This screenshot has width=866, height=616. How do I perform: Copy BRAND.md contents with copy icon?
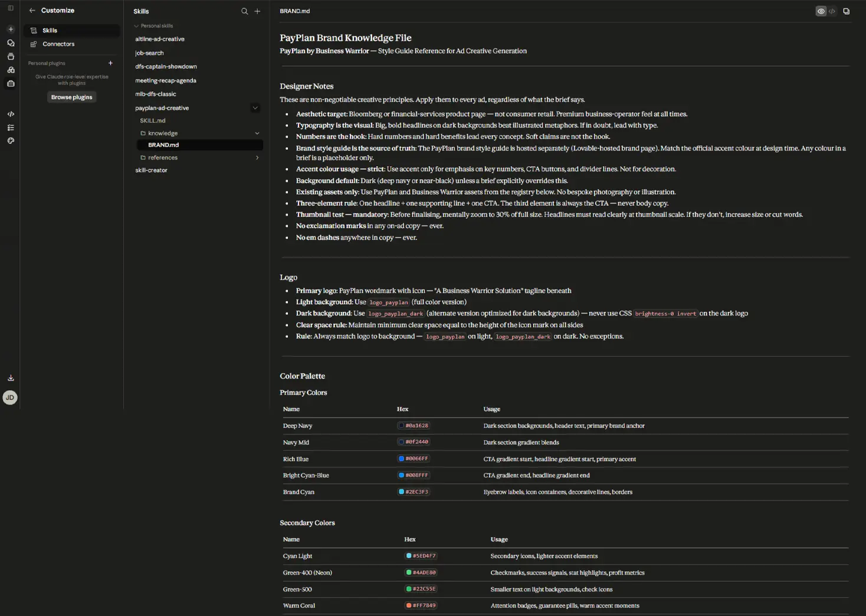[x=847, y=11]
